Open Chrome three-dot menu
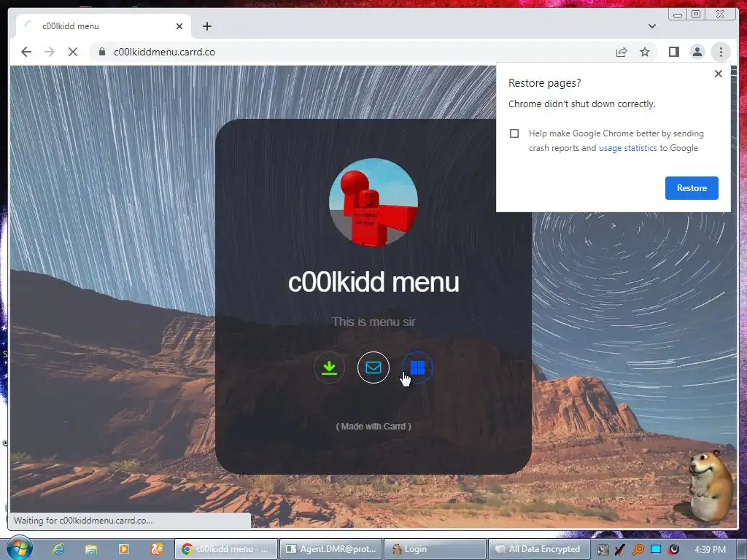Screen dimensions: 747x560 coord(721,52)
